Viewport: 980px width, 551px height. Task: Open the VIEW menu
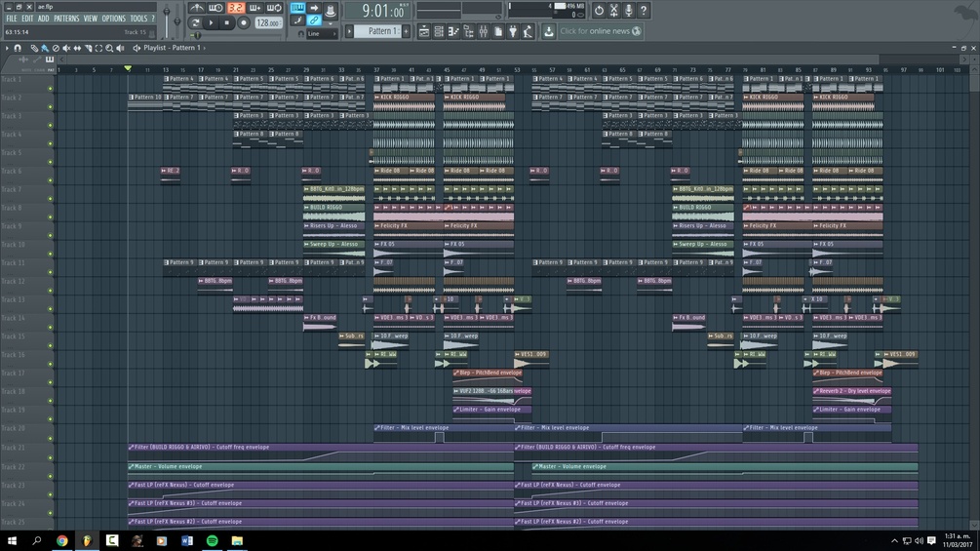point(91,19)
